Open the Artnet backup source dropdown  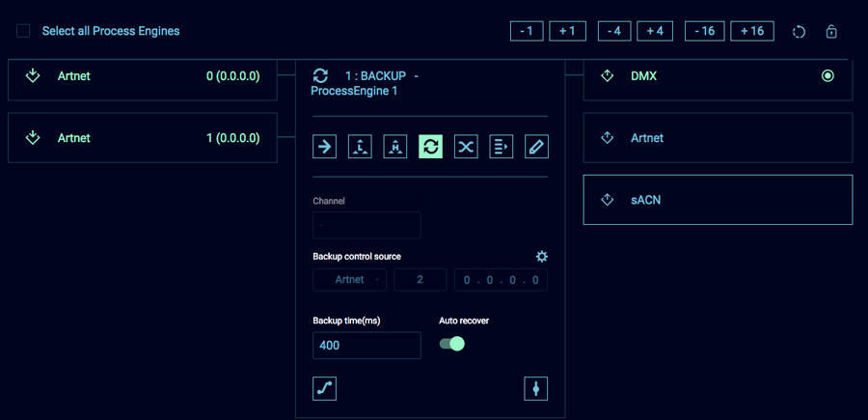[x=350, y=280]
